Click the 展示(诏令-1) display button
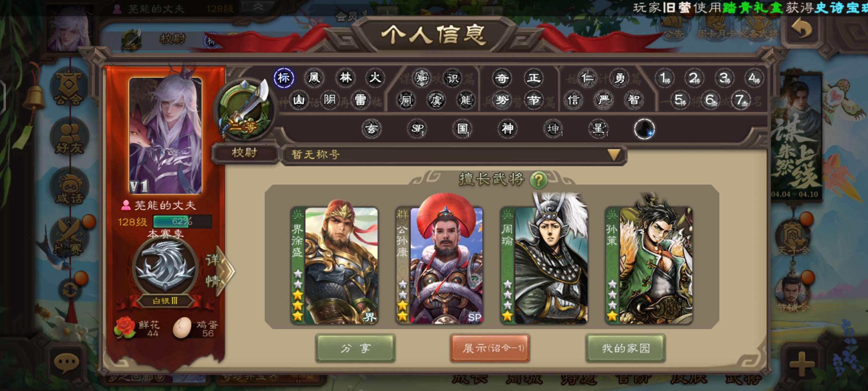This screenshot has width=868, height=391. point(490,348)
